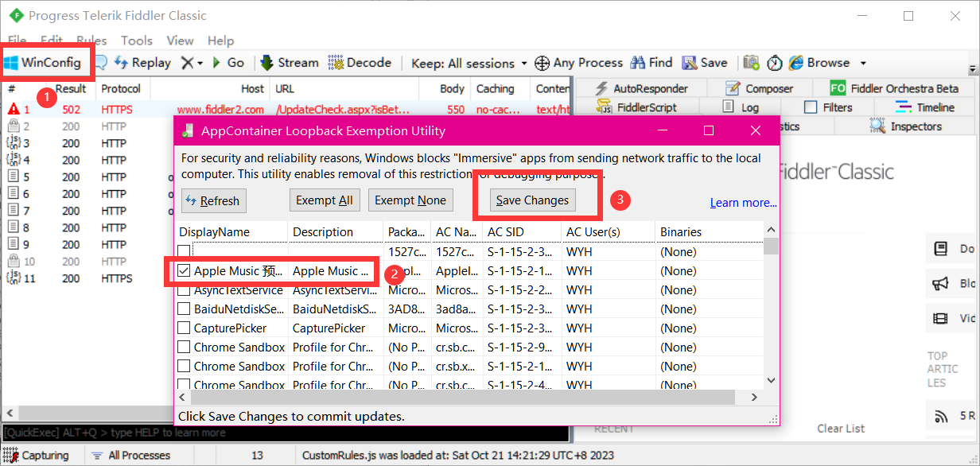Click the Any Process crosshair target

point(578,63)
